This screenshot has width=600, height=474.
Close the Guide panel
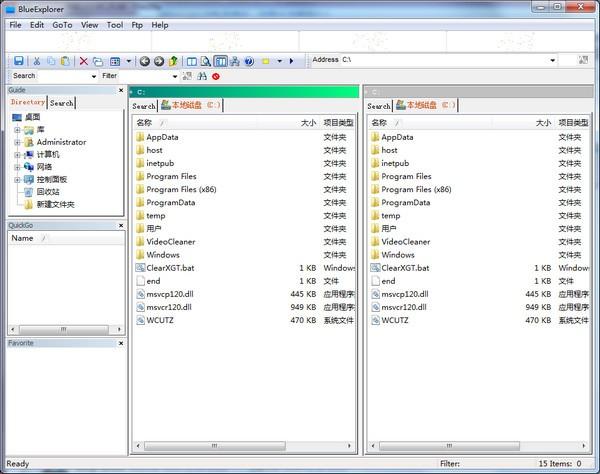[x=121, y=90]
